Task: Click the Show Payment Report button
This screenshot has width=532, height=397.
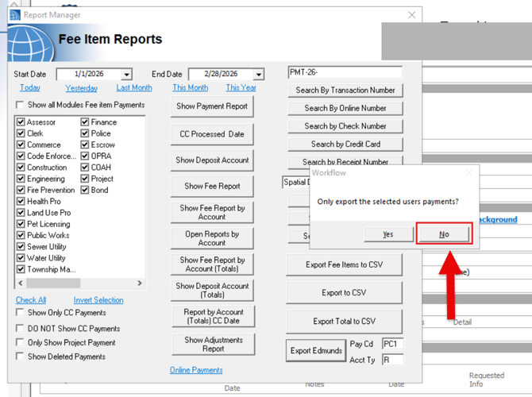Action: pyautogui.click(x=212, y=106)
